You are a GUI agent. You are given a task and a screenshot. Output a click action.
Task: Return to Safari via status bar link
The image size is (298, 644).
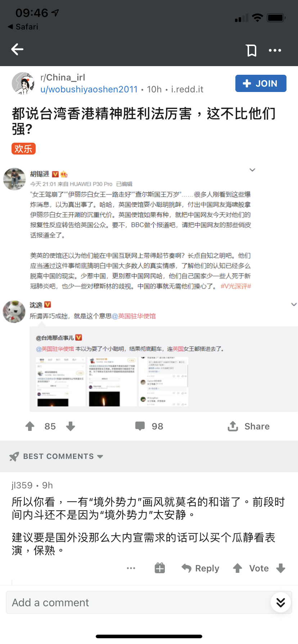click(x=23, y=27)
